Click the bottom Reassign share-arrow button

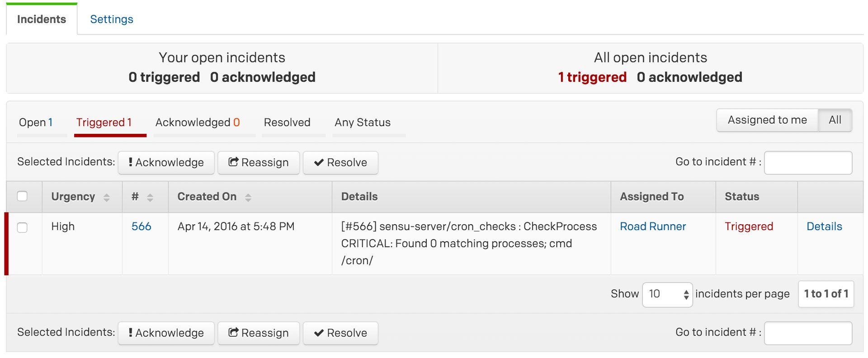[x=259, y=333]
